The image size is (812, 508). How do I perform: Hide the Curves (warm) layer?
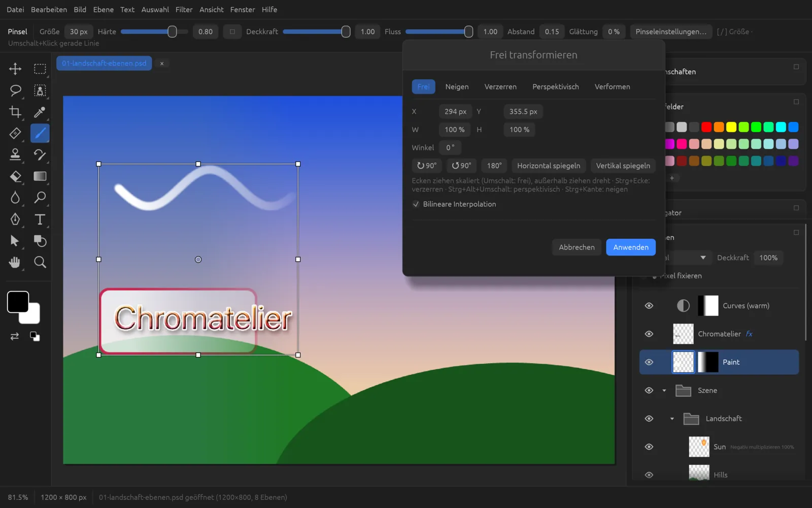(649, 306)
